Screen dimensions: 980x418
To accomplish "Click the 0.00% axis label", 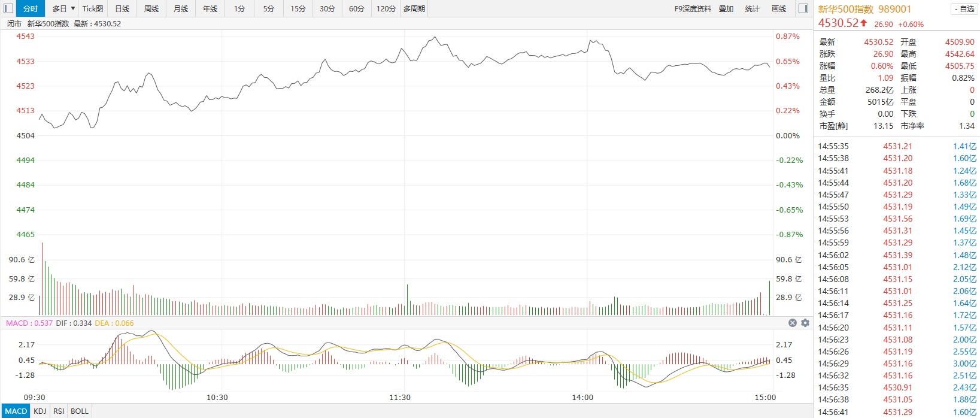I will pos(788,135).
